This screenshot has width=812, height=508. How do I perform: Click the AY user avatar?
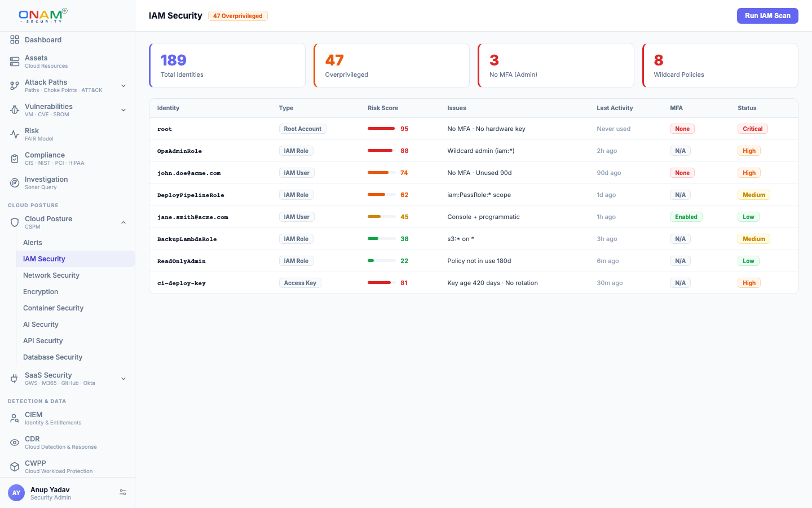tap(16, 493)
